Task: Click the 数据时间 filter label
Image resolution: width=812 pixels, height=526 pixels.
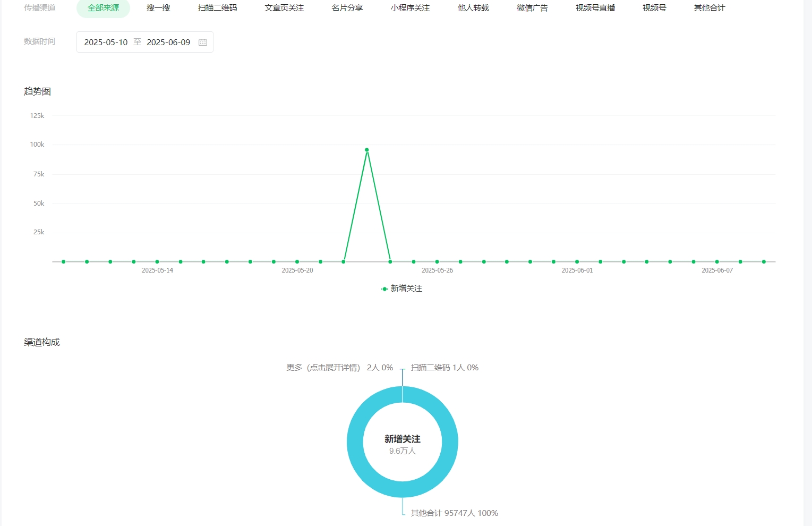Action: point(40,41)
